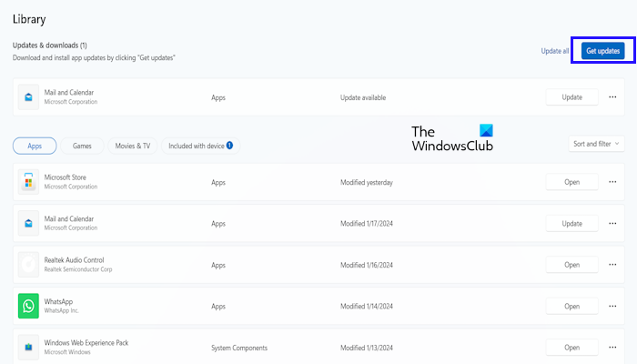This screenshot has width=637, height=364.
Task: Click Modified 1/16/2024 text
Action: (x=367, y=265)
